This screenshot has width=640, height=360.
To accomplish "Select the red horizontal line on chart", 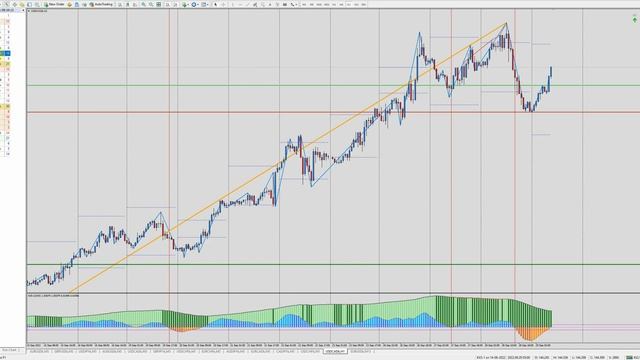I will click(x=333, y=112).
